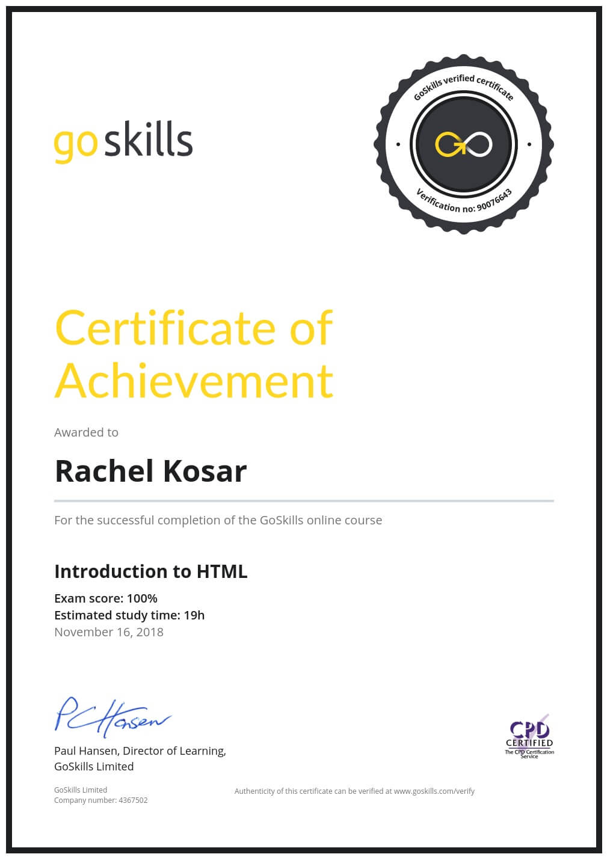This screenshot has height=860, width=616.
Task: Click 'Paul Hansen, Director of Learning,' text
Action: 140,751
